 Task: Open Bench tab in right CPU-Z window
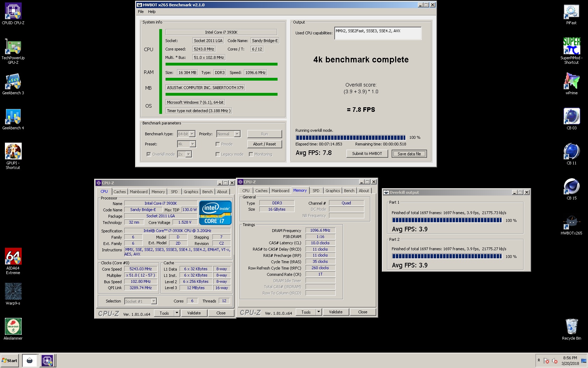tap(349, 191)
